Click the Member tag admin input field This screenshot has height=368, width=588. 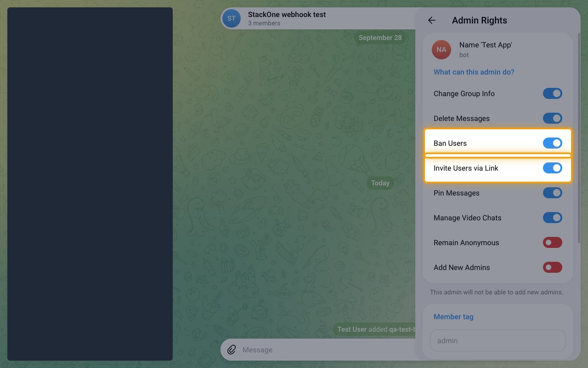click(498, 340)
